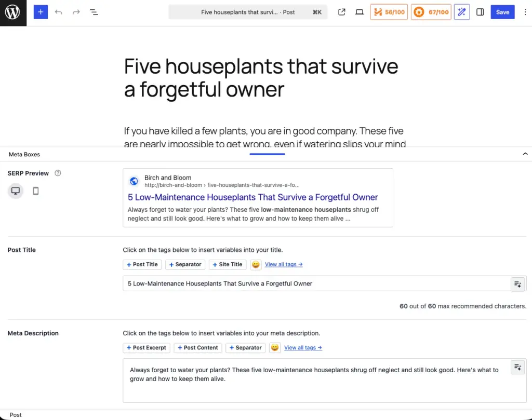Edit the post heading text

point(261,78)
